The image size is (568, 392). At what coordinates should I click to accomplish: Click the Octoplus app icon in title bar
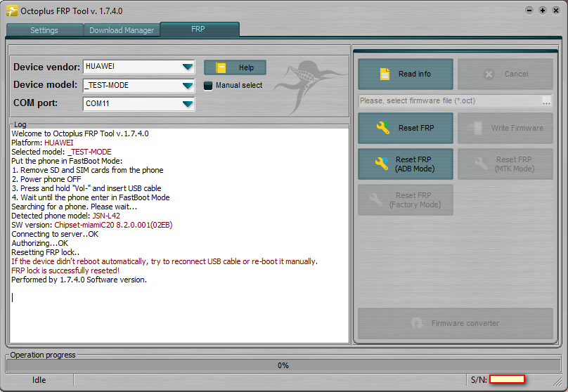click(x=12, y=10)
